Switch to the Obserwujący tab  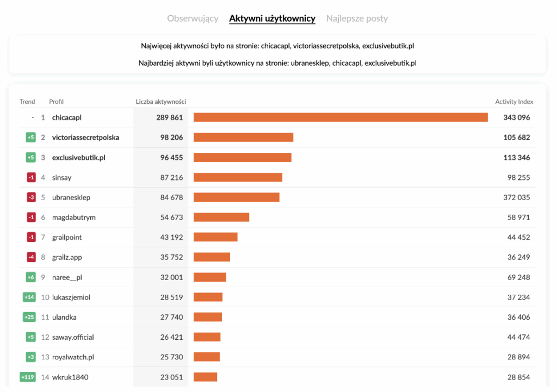(193, 18)
